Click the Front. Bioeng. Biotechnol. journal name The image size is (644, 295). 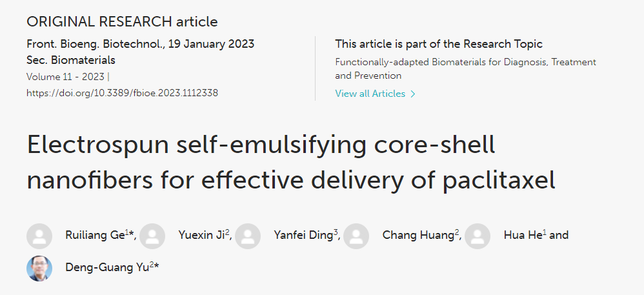click(x=96, y=44)
